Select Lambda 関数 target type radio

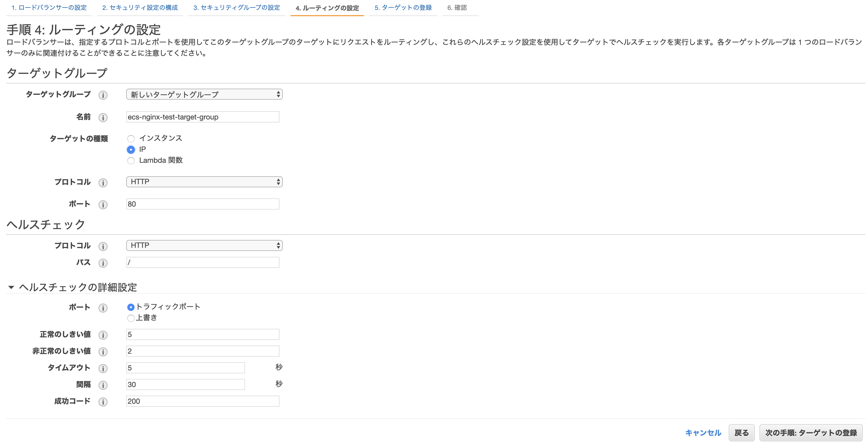click(x=131, y=161)
